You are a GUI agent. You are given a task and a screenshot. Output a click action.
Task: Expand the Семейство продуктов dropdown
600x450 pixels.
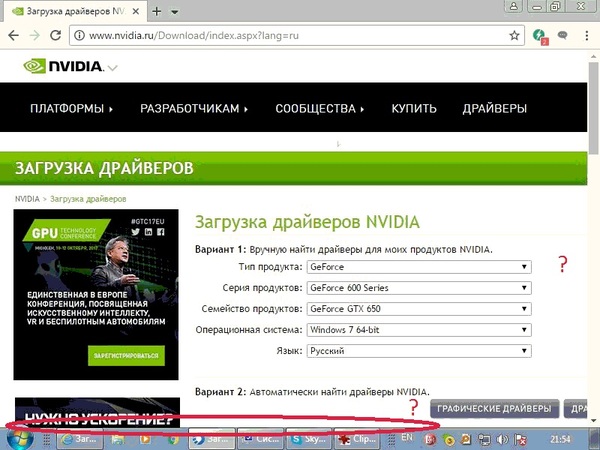[x=419, y=309]
